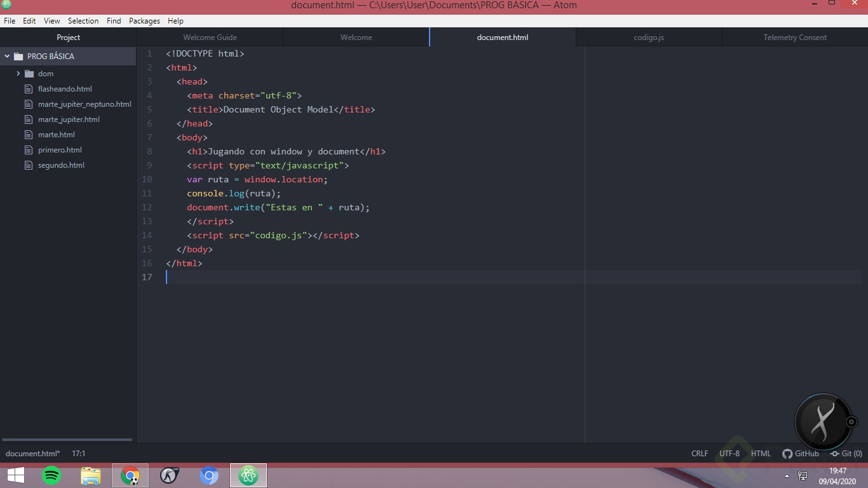Click the tree view horizontal scrollbar
The height and width of the screenshot is (488, 868).
coord(67,439)
